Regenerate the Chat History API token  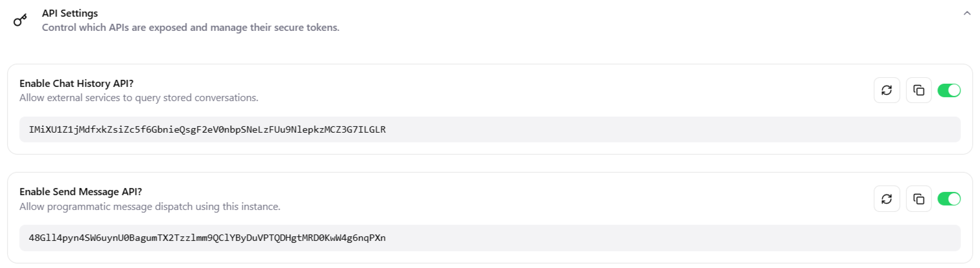[887, 90]
